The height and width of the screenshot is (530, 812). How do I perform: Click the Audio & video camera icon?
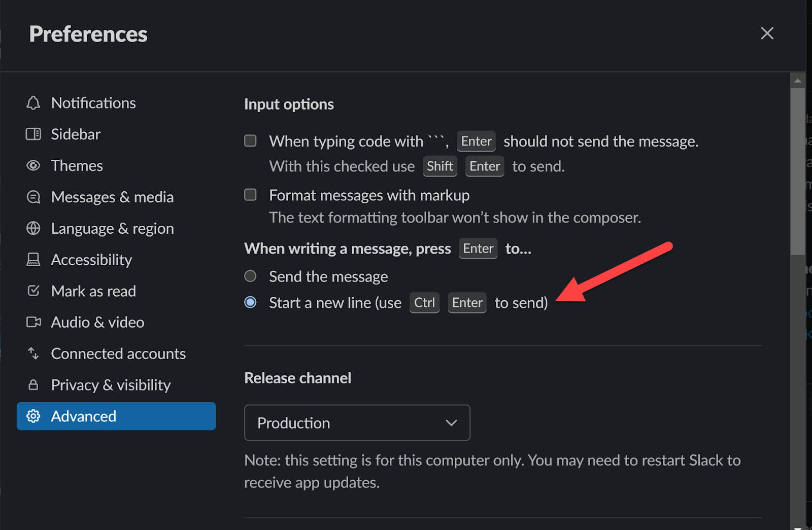(33, 322)
